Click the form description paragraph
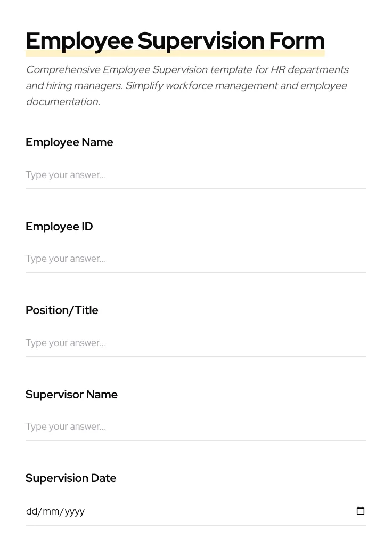Viewport: 392px width, 546px height. pyautogui.click(x=186, y=85)
